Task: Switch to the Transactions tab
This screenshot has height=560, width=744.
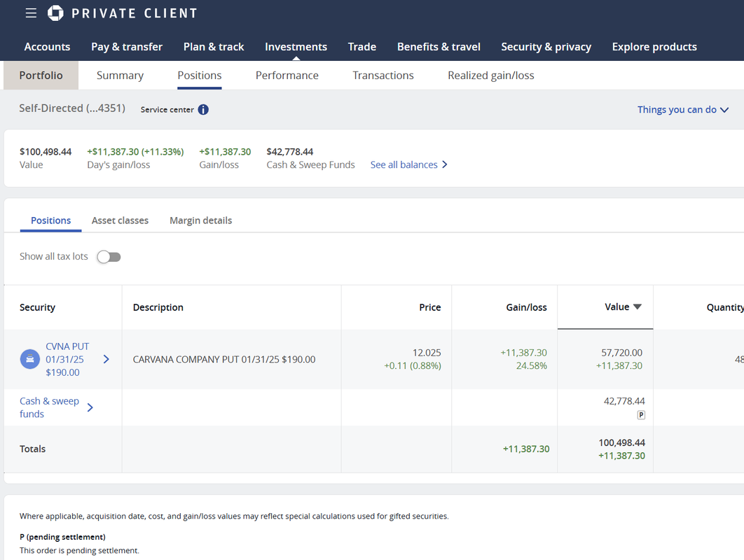Action: pos(383,76)
